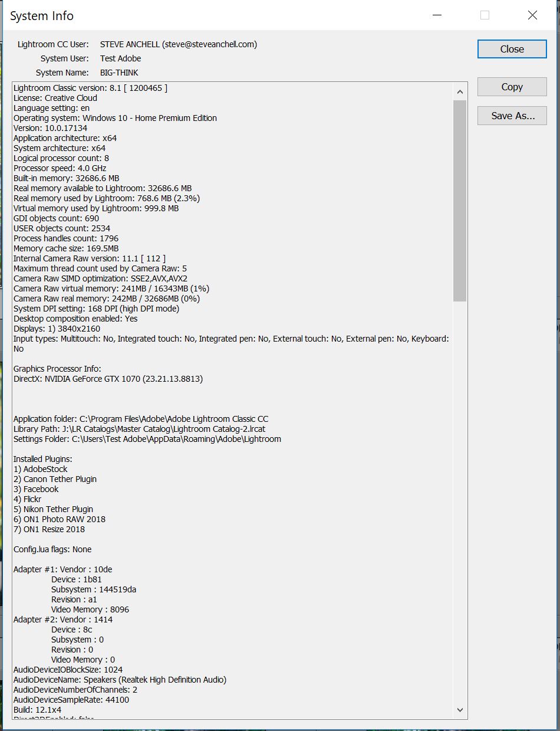
Task: Click the License: Creative Cloud line
Action: tap(55, 98)
